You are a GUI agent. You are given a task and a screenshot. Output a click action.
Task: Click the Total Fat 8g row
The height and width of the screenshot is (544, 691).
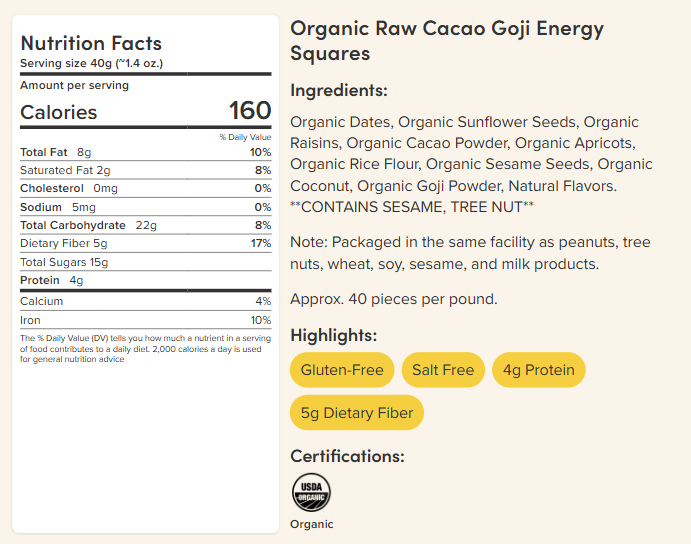tap(145, 153)
